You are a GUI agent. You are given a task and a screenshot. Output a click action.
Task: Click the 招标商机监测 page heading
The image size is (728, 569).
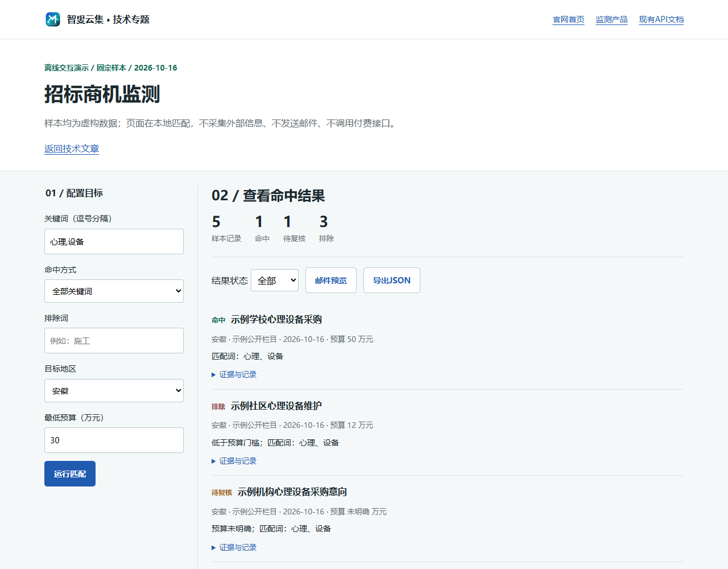point(102,94)
